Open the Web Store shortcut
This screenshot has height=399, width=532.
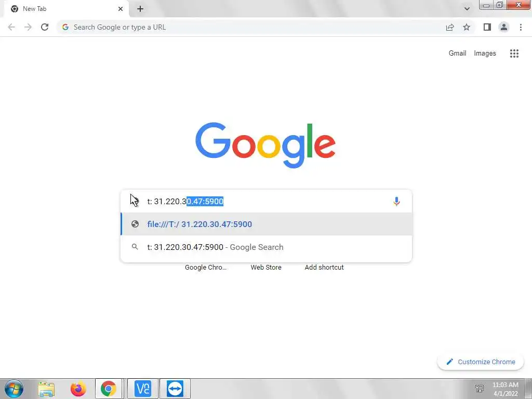(x=266, y=268)
